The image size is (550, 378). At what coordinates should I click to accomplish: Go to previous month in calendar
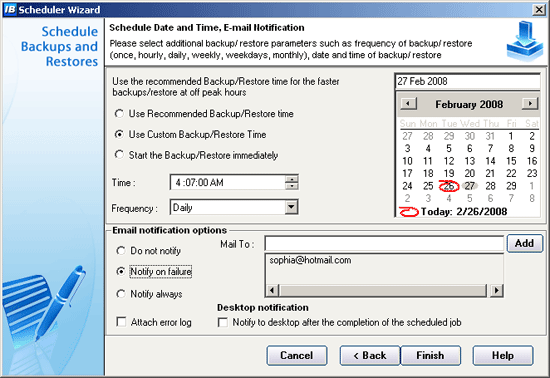coord(408,103)
